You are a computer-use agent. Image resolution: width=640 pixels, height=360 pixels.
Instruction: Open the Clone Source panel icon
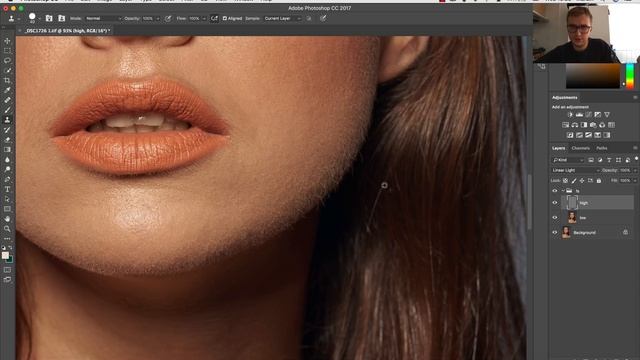tap(62, 18)
